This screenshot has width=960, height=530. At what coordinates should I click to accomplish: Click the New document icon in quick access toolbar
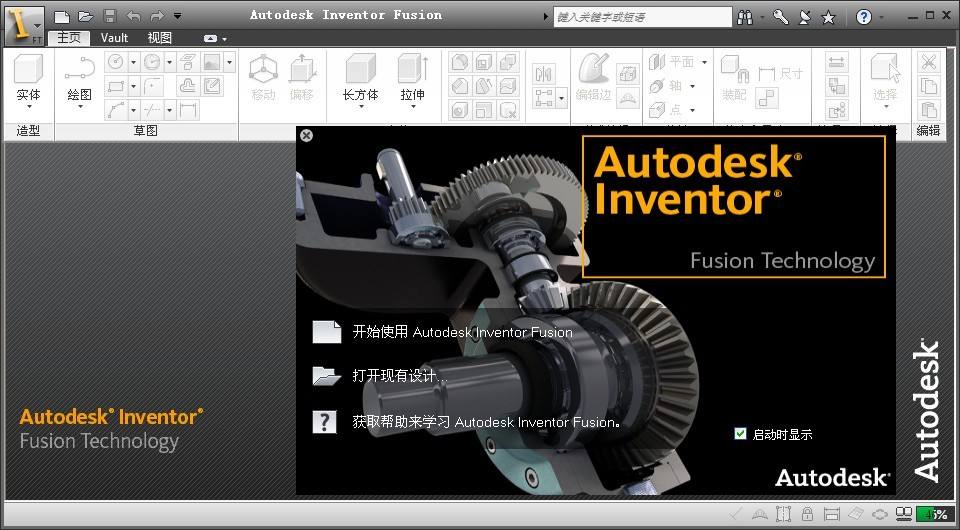[x=62, y=16]
